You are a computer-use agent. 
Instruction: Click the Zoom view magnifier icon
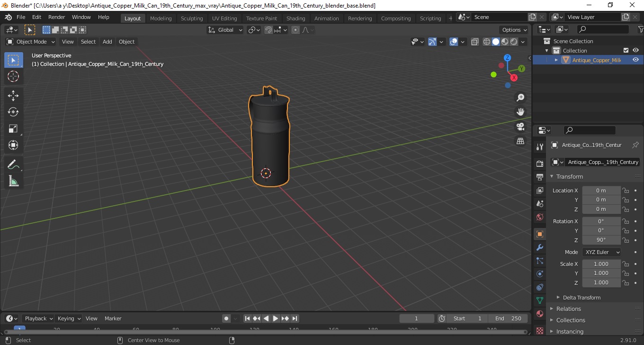pos(520,98)
